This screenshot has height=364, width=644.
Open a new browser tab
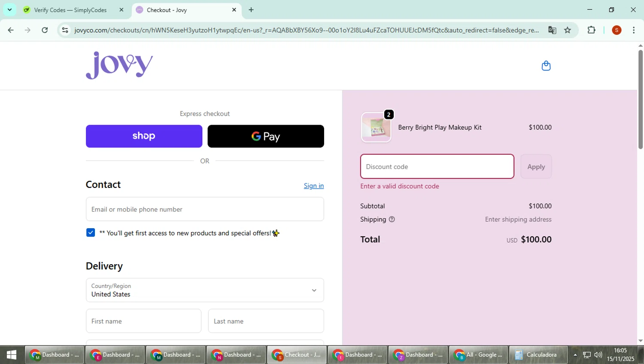pyautogui.click(x=251, y=10)
